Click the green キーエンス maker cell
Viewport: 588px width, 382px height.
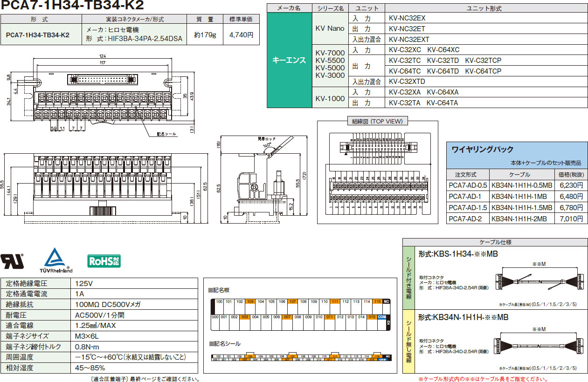[289, 60]
